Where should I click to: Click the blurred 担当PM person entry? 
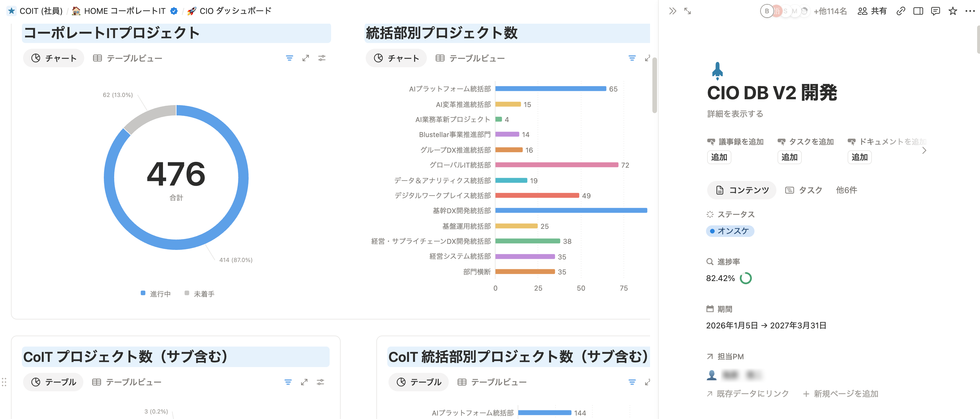pyautogui.click(x=734, y=375)
